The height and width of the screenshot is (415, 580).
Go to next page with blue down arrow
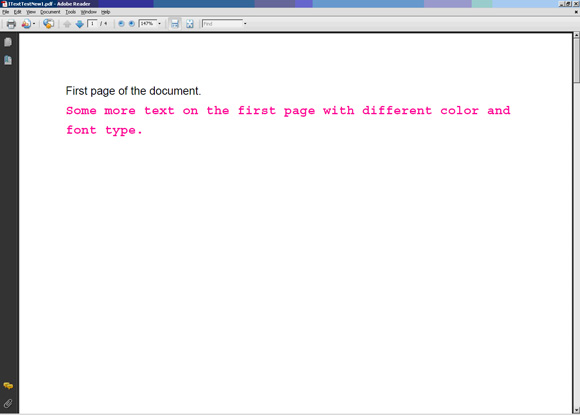[x=80, y=24]
